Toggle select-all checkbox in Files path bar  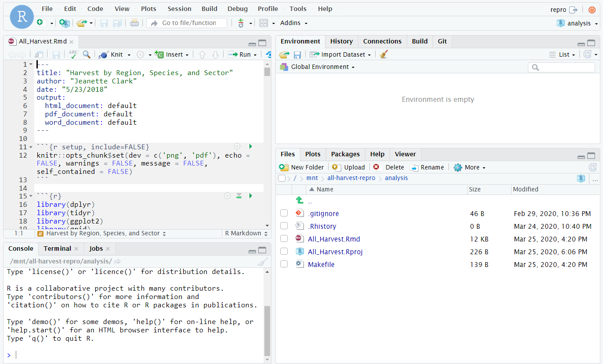click(x=282, y=178)
